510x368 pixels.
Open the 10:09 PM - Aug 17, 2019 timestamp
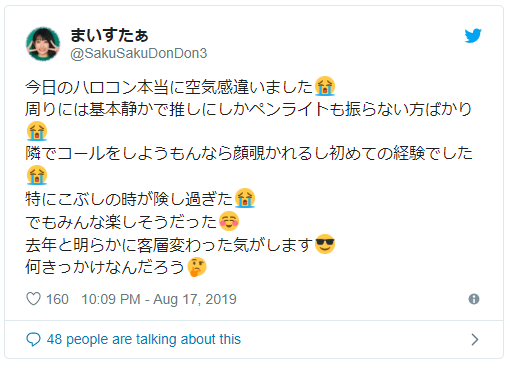pos(159,299)
